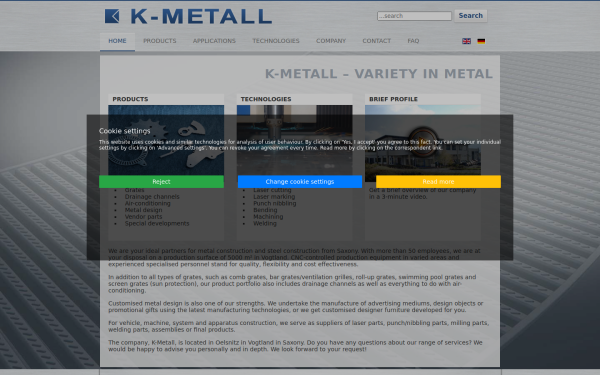This screenshot has width=600, height=375.
Task: Open the Vendor parts link
Action: [x=143, y=217]
